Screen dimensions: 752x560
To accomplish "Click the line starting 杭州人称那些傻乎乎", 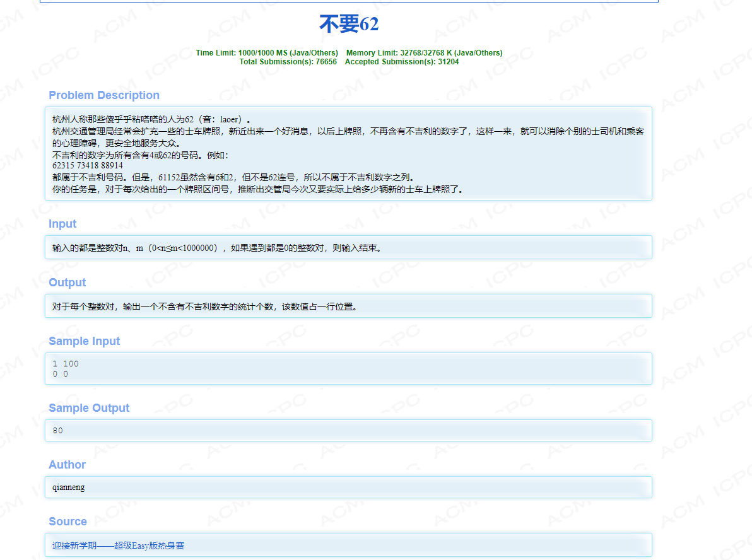I will (151, 119).
